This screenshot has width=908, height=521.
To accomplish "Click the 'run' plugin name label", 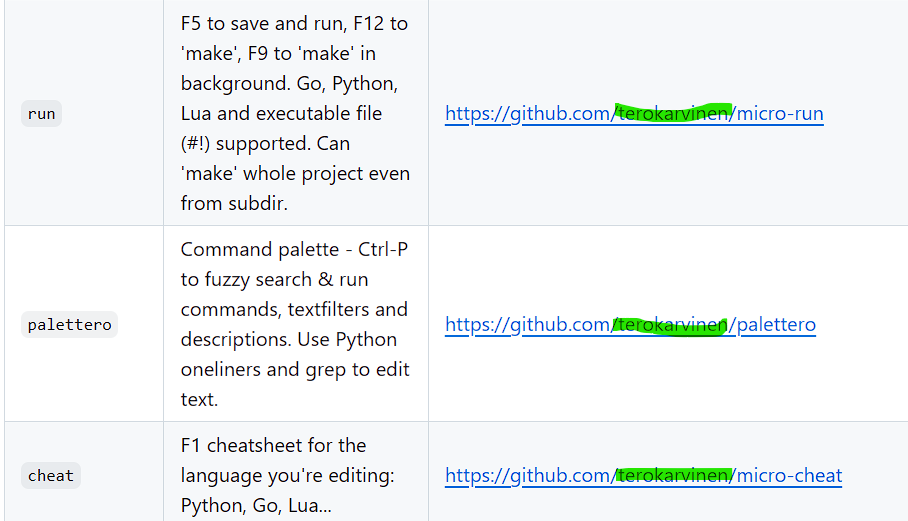I will (41, 114).
